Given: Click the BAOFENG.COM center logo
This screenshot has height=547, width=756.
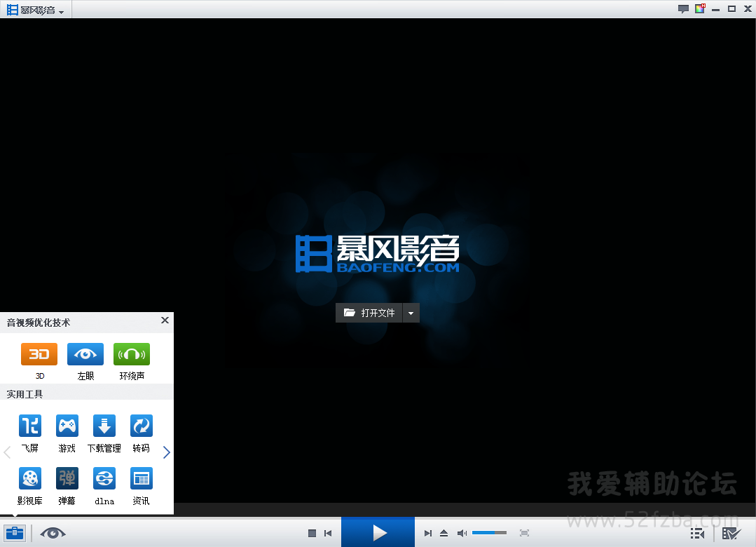Looking at the screenshot, I should click(x=378, y=254).
